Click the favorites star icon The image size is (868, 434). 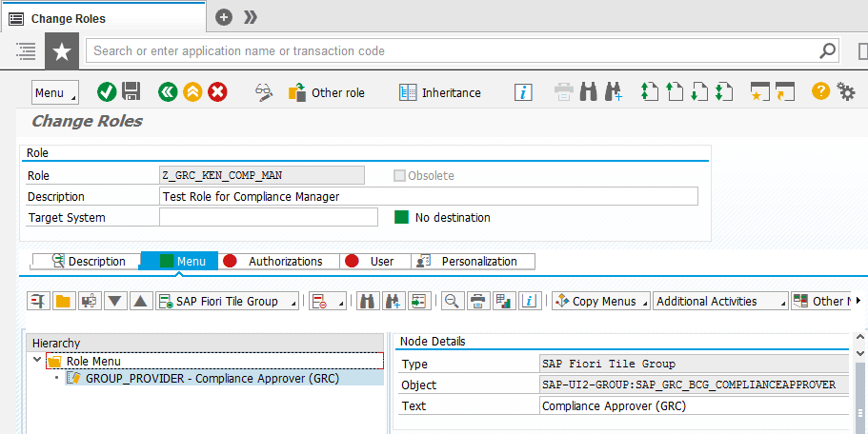[x=62, y=50]
